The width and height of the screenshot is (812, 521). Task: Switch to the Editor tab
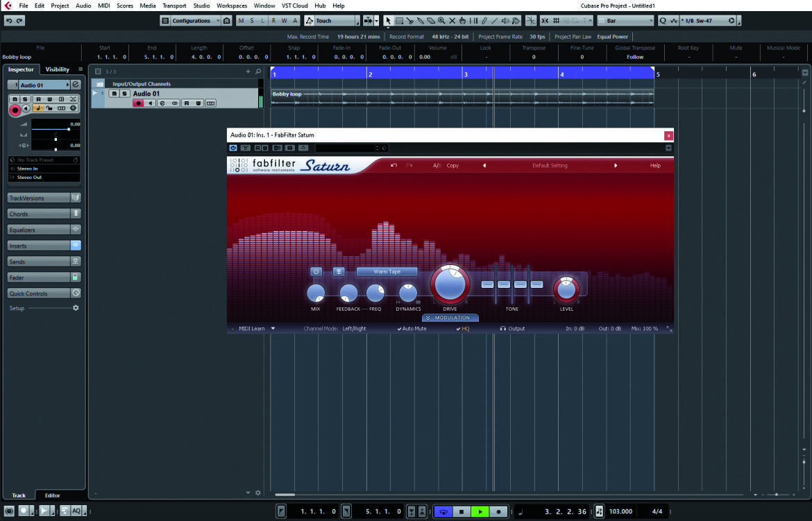click(x=52, y=495)
